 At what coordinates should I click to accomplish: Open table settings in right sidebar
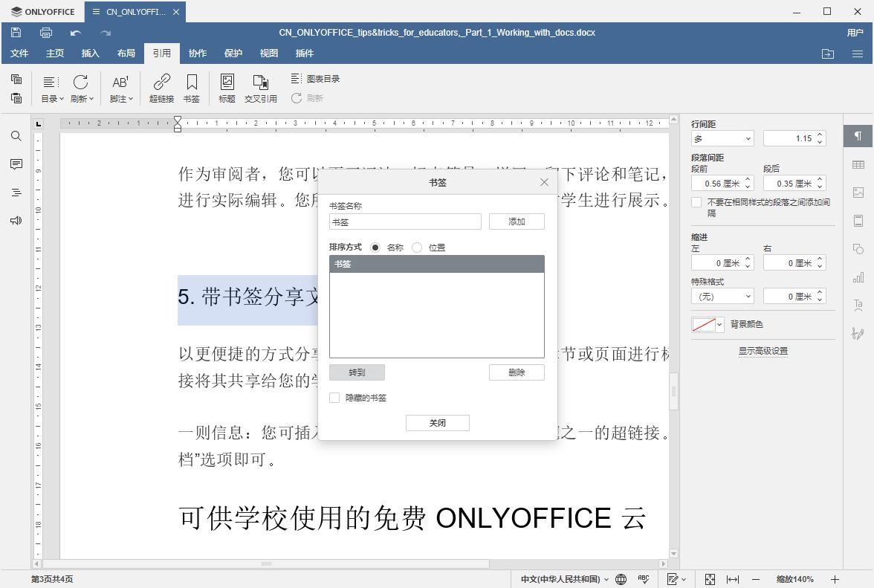(x=858, y=164)
